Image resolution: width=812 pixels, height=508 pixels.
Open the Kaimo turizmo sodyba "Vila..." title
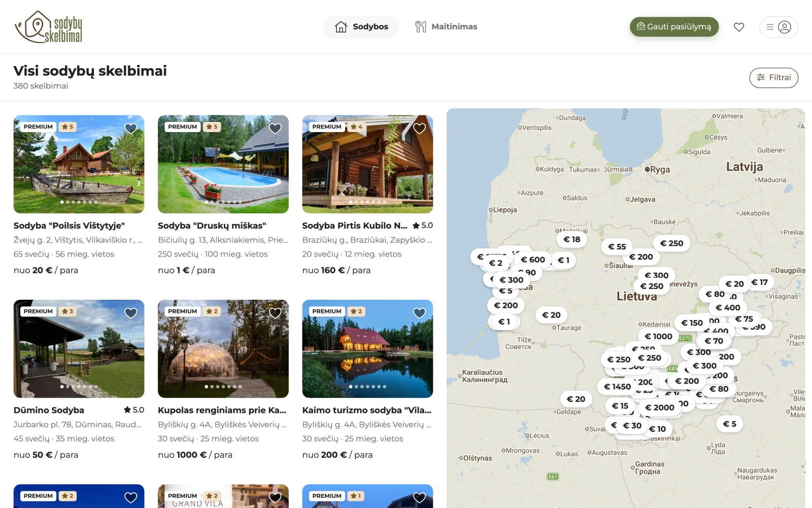(x=367, y=410)
